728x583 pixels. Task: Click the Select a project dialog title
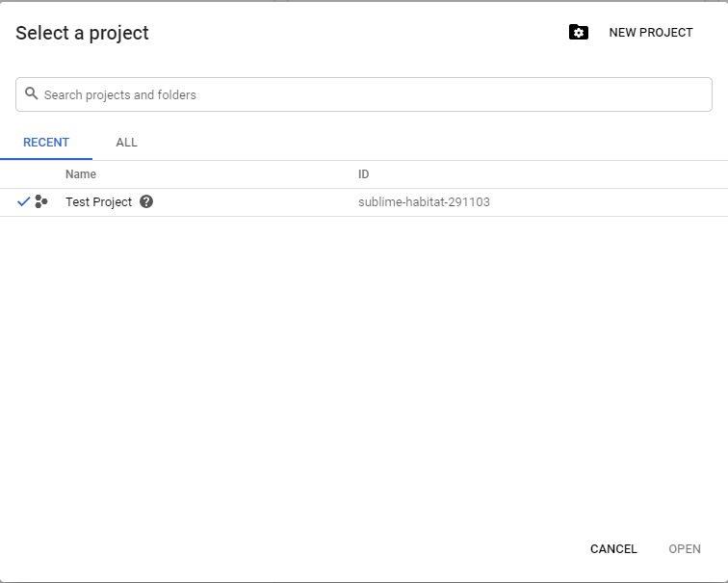82,33
